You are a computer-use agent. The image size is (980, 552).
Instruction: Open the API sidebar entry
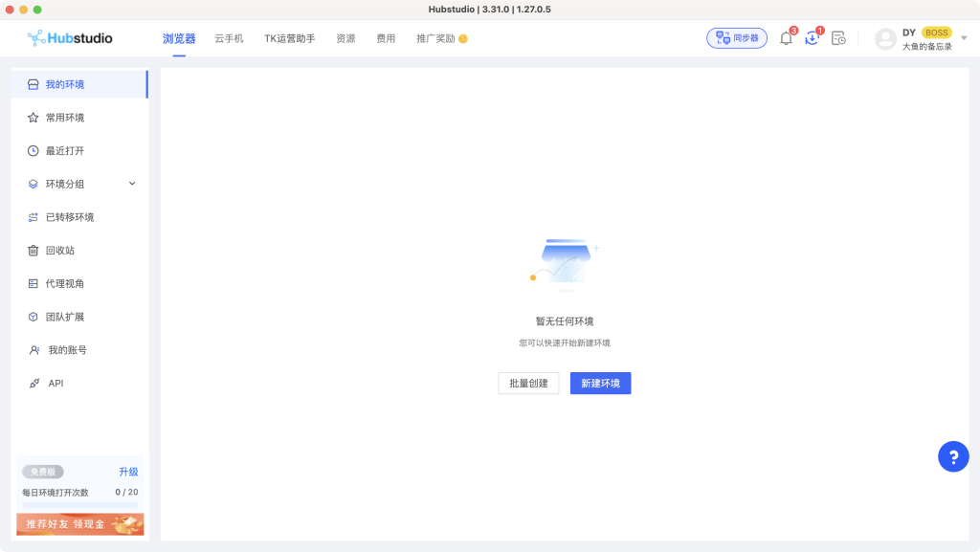point(56,384)
